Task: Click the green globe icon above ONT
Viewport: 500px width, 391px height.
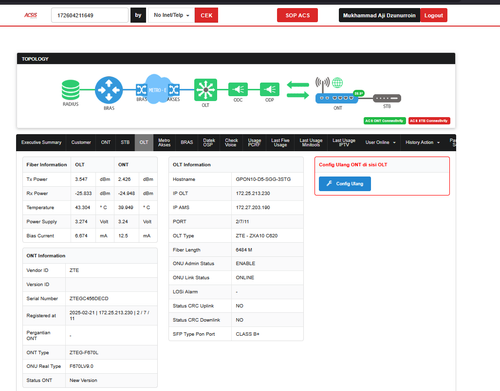Action: click(x=337, y=82)
